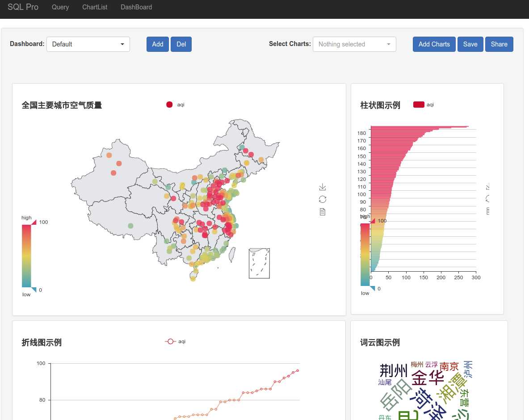This screenshot has height=420, width=529.
Task: Click the bar chart visual map gradient bar
Action: pos(365,255)
